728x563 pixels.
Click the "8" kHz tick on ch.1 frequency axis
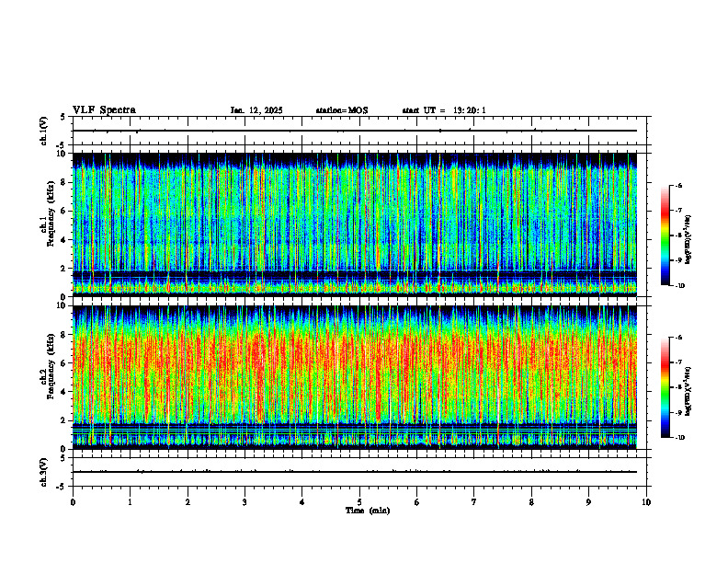click(63, 182)
